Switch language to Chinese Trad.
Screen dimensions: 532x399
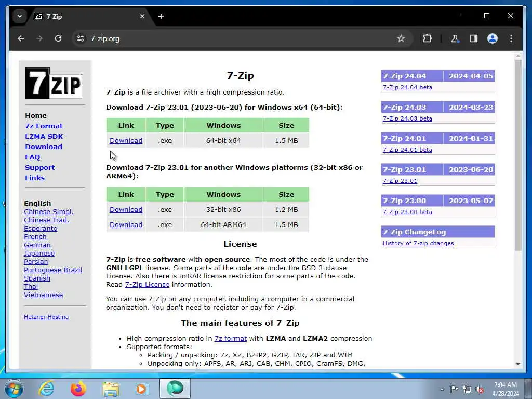(x=46, y=220)
